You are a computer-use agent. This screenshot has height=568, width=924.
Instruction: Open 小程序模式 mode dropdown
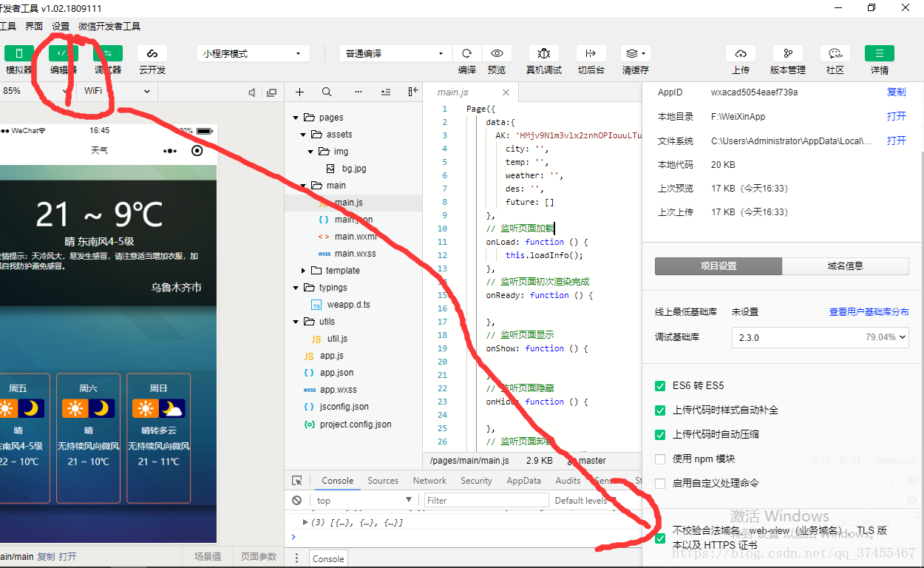[x=254, y=53]
